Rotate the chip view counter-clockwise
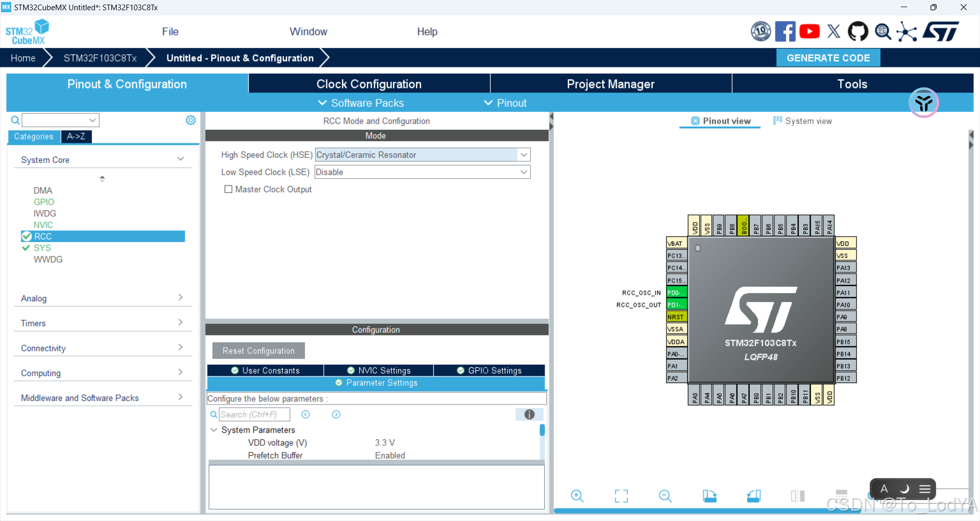 (x=753, y=496)
